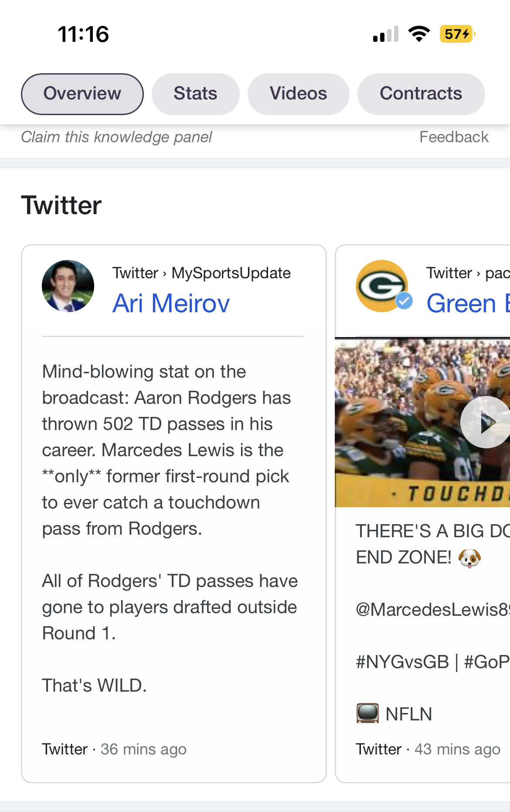
Task: Tap the cellular signal bars icon
Action: (386, 34)
